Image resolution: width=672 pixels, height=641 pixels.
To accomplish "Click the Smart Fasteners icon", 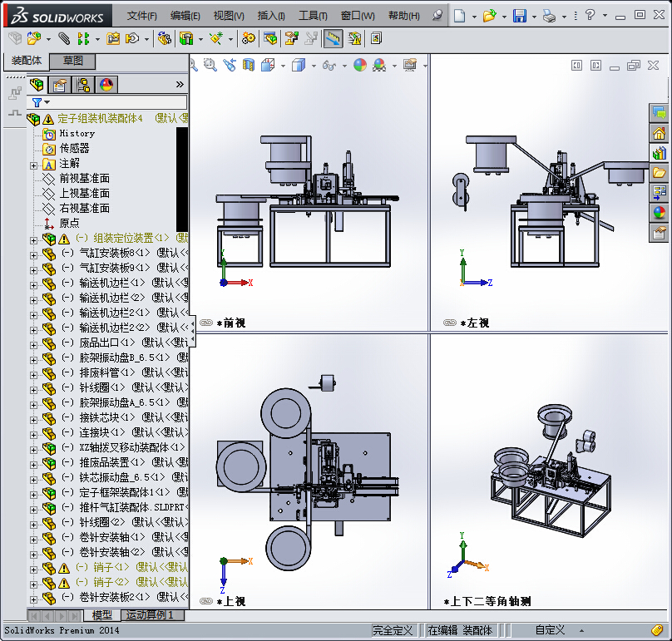I will tap(113, 39).
